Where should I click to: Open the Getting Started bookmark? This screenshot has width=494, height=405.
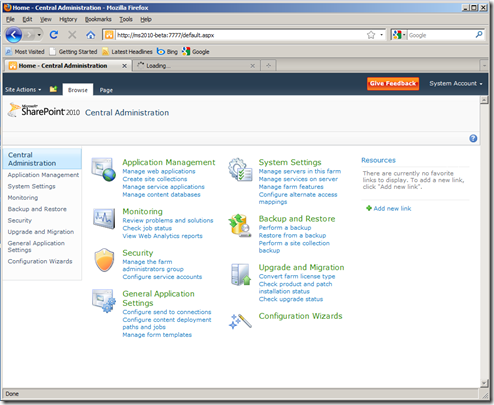click(73, 52)
